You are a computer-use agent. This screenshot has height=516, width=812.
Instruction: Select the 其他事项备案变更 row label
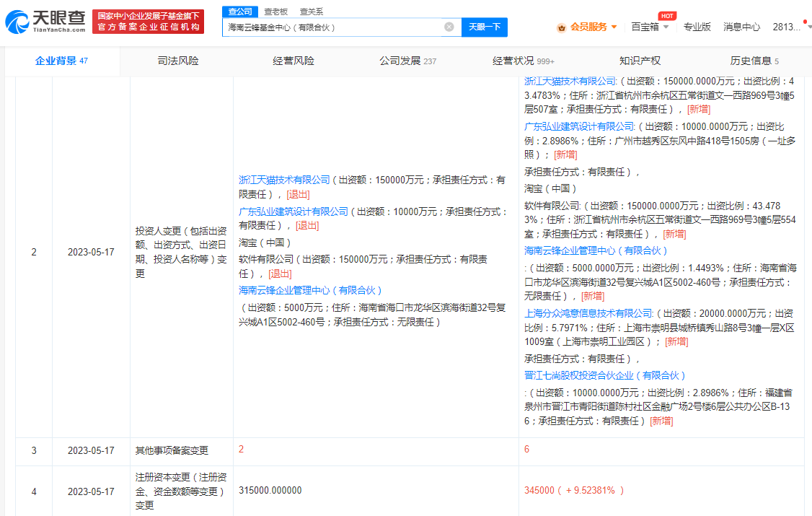[172, 451]
